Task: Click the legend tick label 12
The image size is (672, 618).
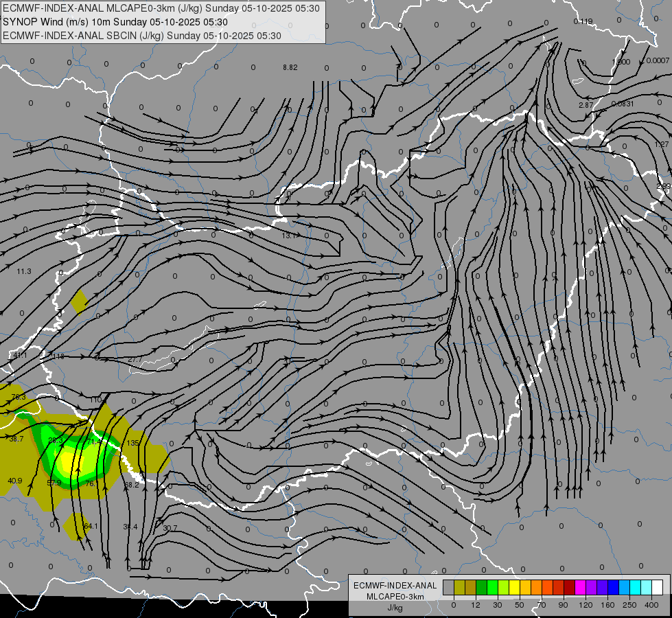Action: [475, 605]
